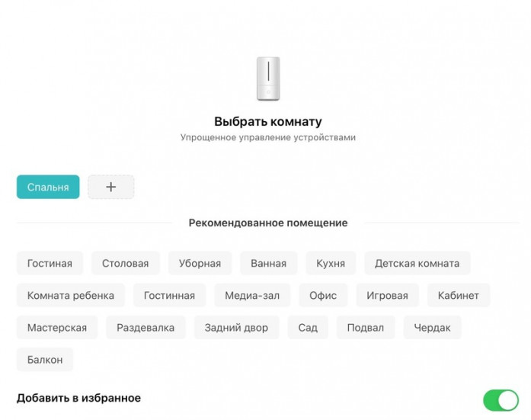Screen dimensions: 531x420
Task: Select the Комната ребенка option
Action: pos(71,296)
